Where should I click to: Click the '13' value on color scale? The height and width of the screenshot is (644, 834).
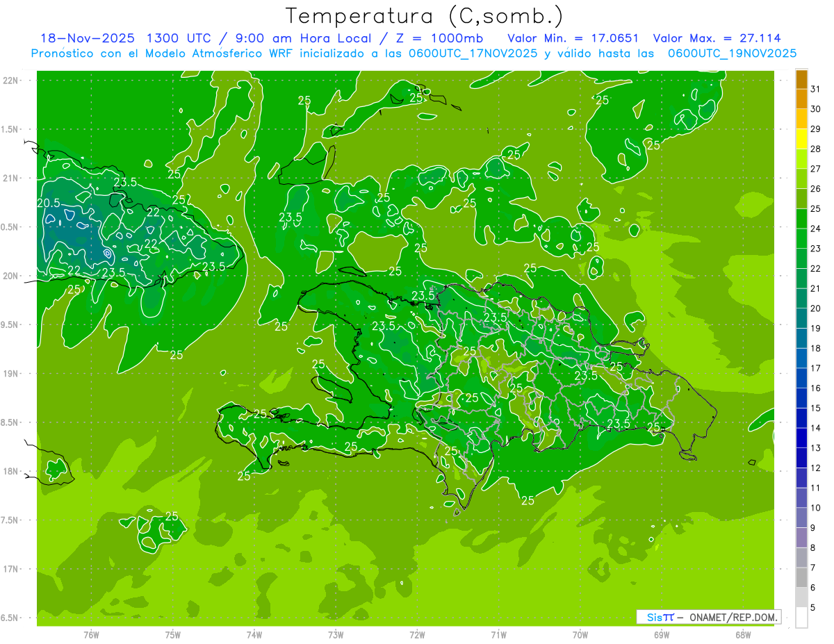point(816,448)
